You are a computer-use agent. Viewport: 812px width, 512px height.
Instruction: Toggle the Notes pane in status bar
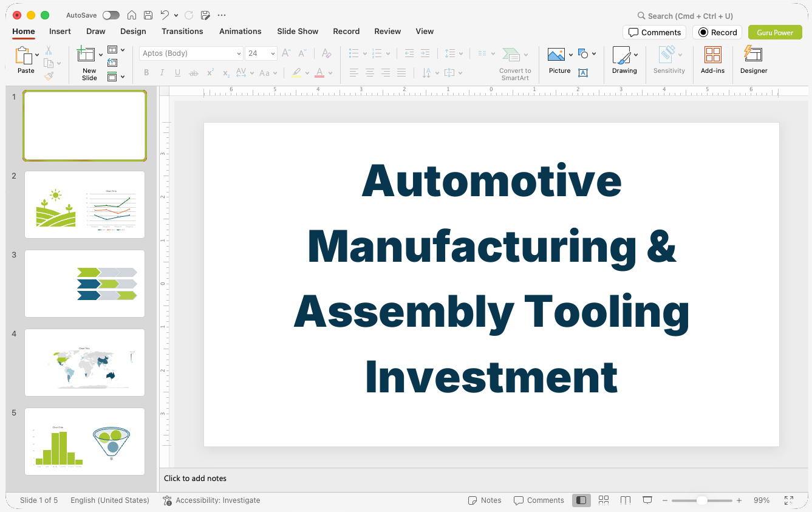pyautogui.click(x=485, y=500)
